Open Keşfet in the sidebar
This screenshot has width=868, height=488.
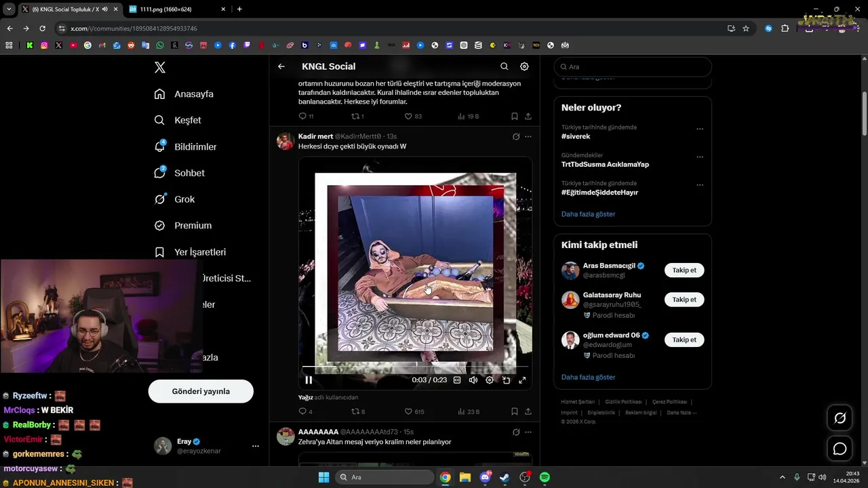tap(178, 120)
